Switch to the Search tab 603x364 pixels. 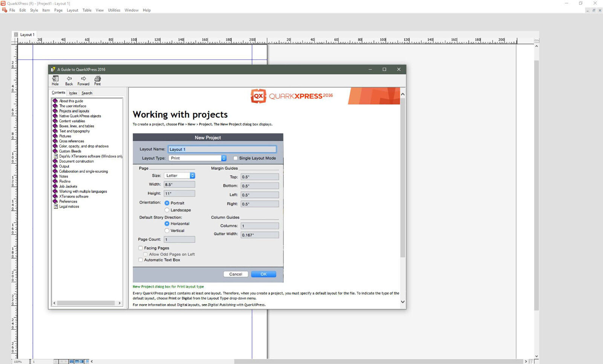[87, 93]
